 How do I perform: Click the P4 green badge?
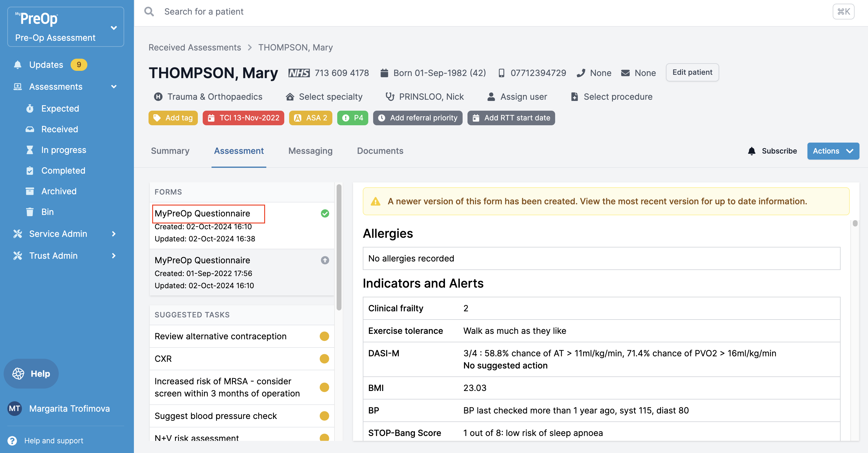(352, 118)
